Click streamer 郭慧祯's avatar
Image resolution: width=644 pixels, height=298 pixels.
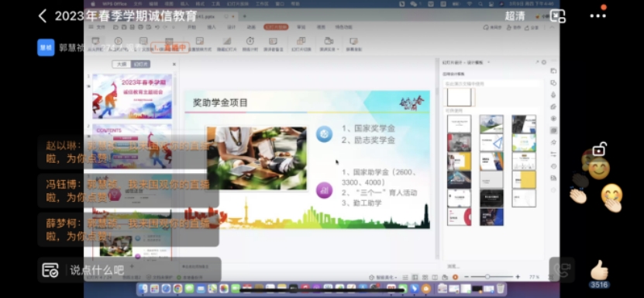[x=46, y=47]
